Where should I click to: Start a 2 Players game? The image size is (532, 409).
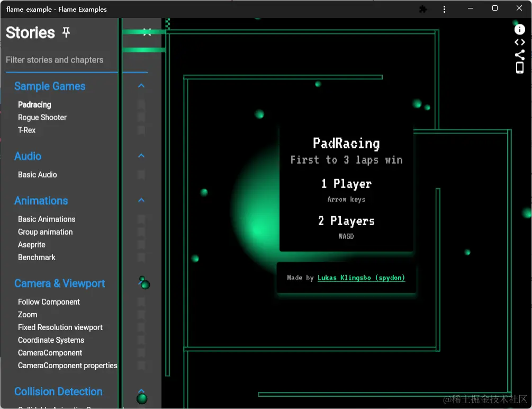pyautogui.click(x=346, y=221)
